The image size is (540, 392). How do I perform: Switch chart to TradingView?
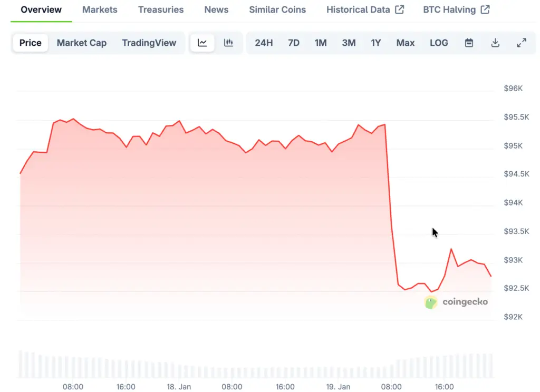(149, 43)
